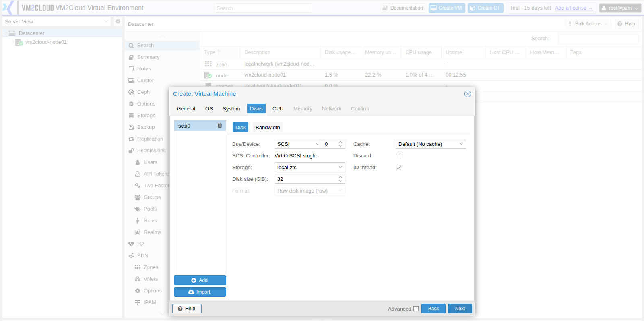Click the vm2cloud-node01 node icon in tree
This screenshot has height=321, width=644.
pyautogui.click(x=19, y=42)
